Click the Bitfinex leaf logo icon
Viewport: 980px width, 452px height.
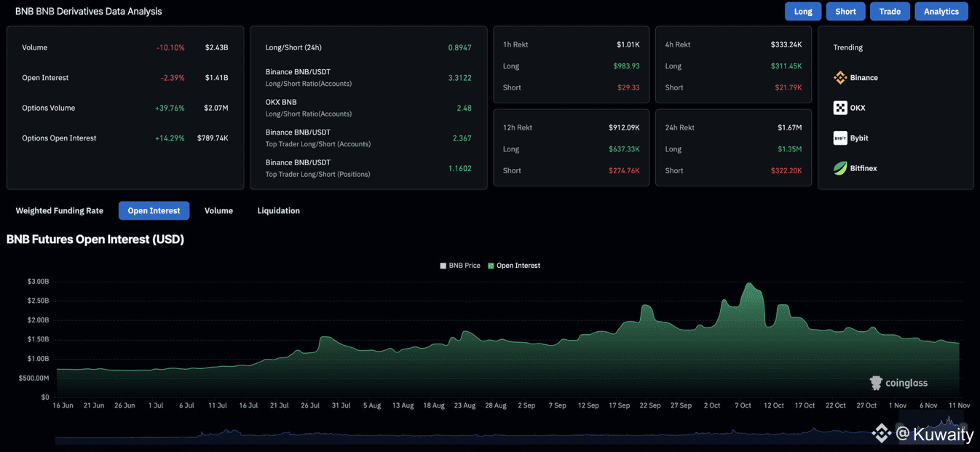pos(840,168)
